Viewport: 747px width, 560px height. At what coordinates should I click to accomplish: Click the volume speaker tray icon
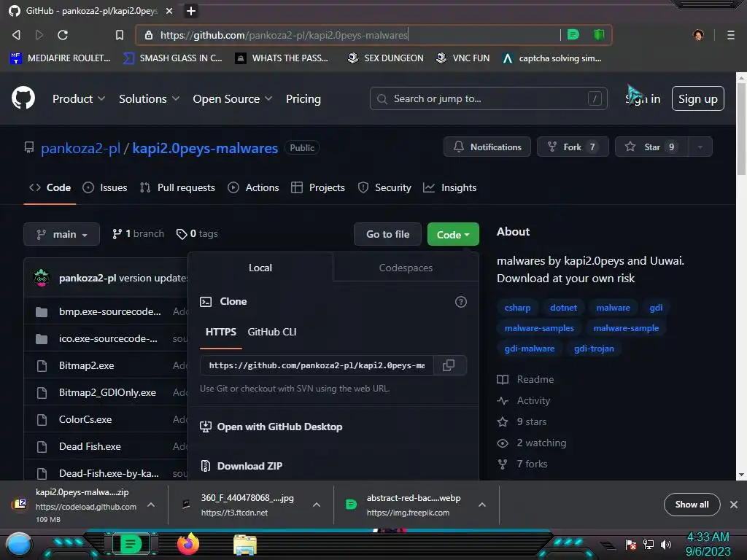point(666,544)
